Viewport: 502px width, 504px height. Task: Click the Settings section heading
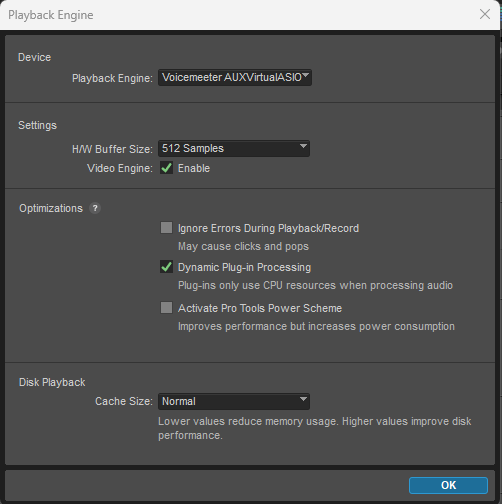pyautogui.click(x=37, y=125)
